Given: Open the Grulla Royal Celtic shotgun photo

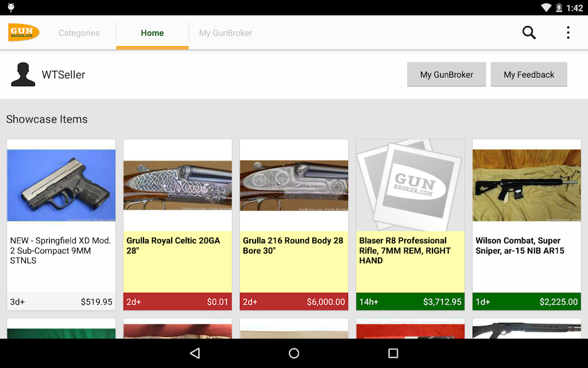Looking at the screenshot, I should [x=177, y=185].
